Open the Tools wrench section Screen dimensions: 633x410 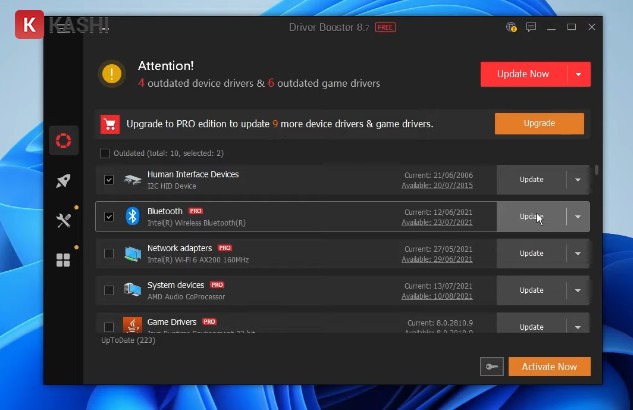[63, 221]
